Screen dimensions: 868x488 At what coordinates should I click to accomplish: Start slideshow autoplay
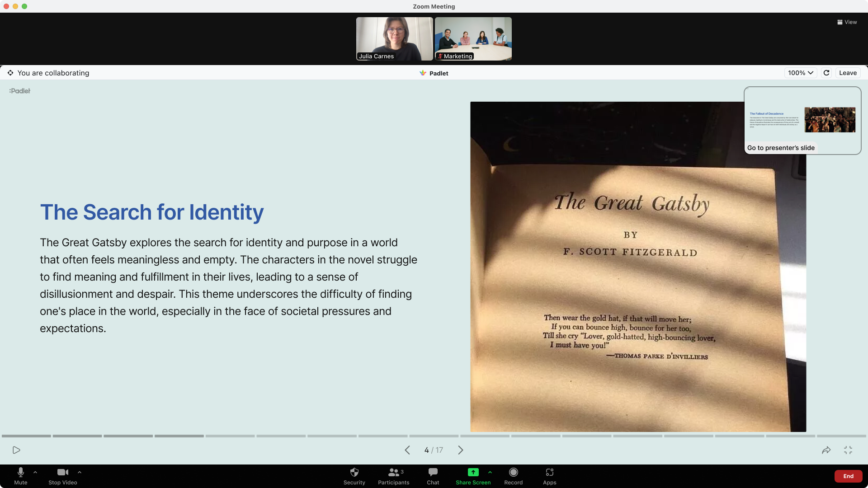pyautogui.click(x=16, y=450)
